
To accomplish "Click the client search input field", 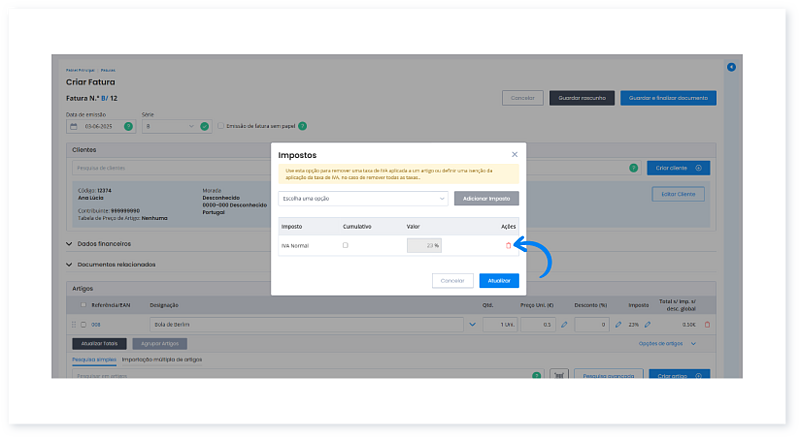I will pos(340,167).
